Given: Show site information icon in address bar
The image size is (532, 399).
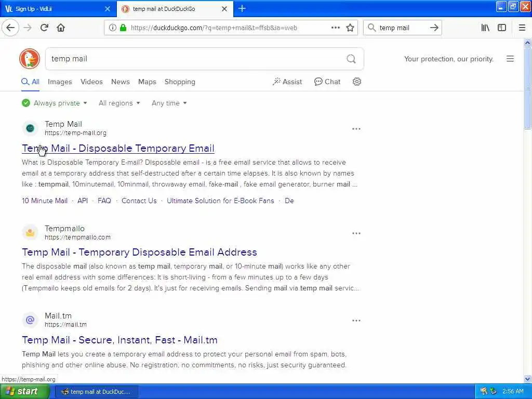Looking at the screenshot, I should pyautogui.click(x=112, y=28).
